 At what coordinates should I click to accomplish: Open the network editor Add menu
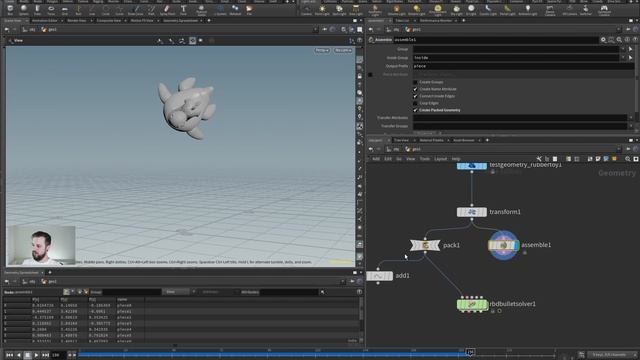tap(376, 159)
